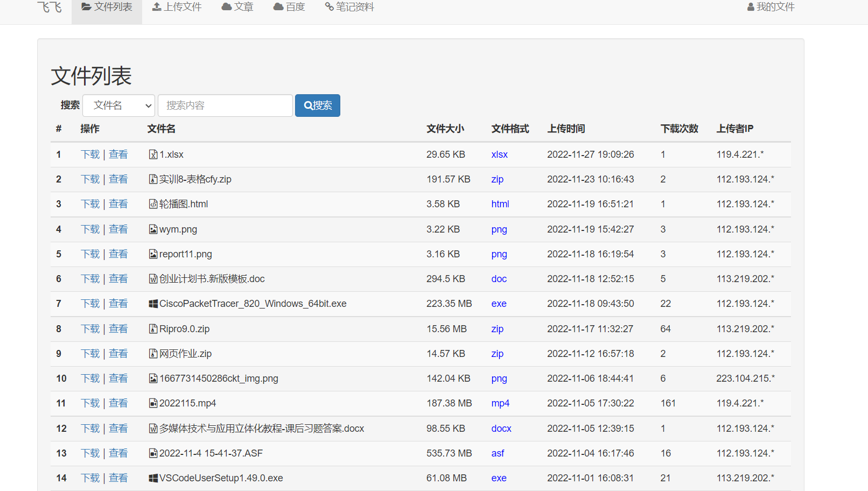Click the Excel file icon beside 1.xlsx
868x491 pixels.
click(x=153, y=155)
